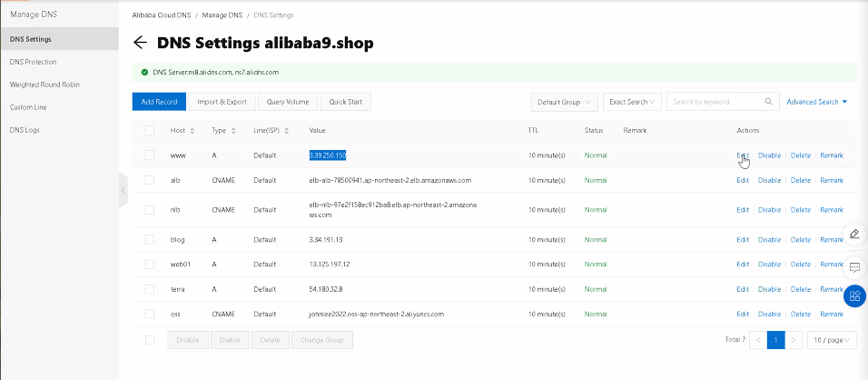
Task: Open DNS Settings in the sidebar
Action: [x=59, y=39]
